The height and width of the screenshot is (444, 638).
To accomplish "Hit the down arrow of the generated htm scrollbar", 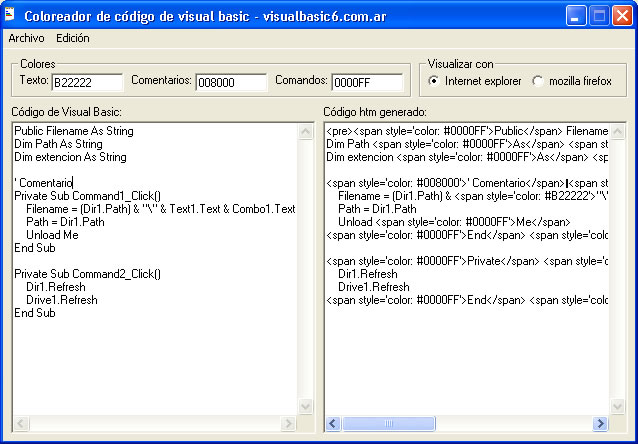I will point(619,408).
